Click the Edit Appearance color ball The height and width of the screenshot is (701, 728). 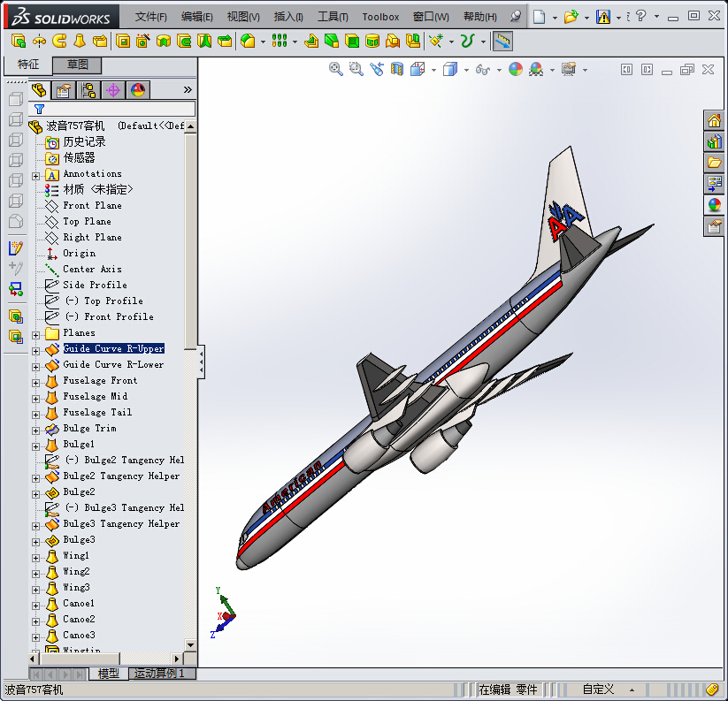point(516,70)
